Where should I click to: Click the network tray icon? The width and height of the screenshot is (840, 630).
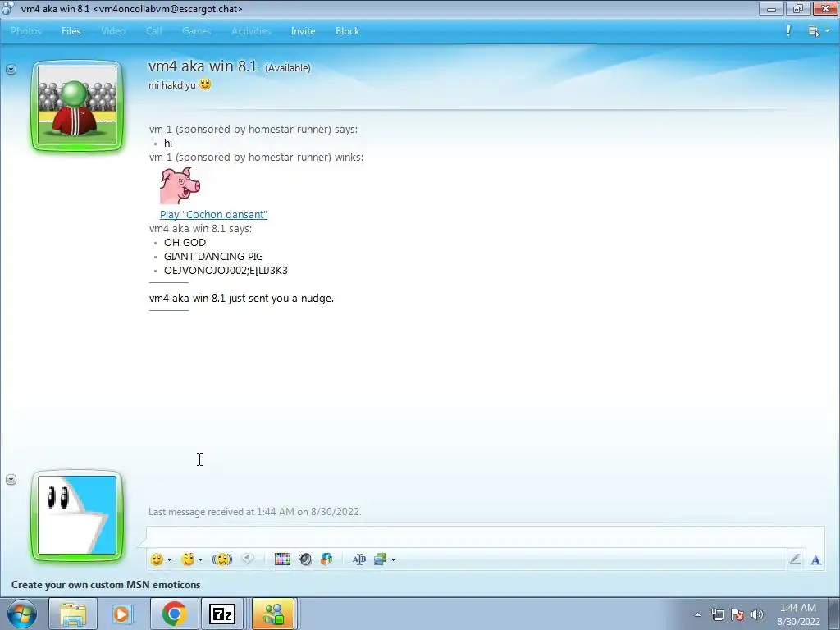point(717,614)
